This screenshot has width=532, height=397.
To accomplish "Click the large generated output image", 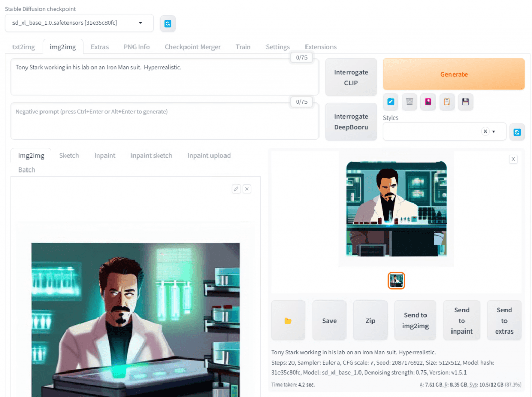I will (x=396, y=209).
